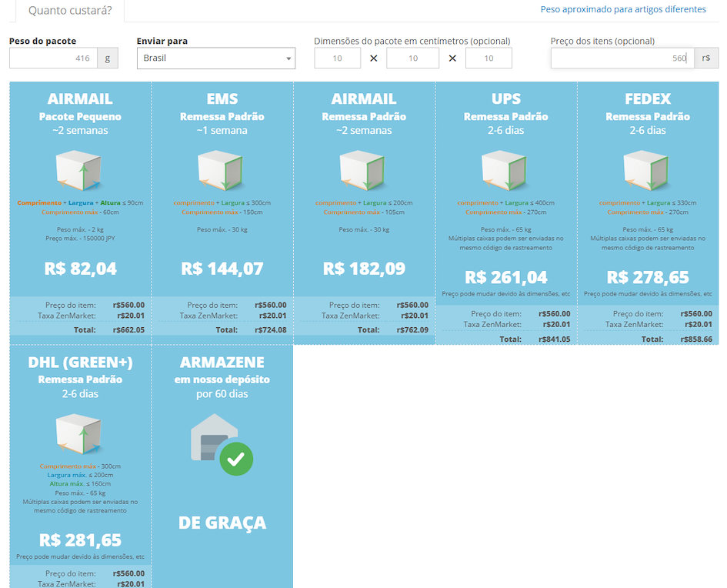Viewport: 727px width, 588px height.
Task: Click the Airmail Remessa Padrão box icon
Action: tap(362, 171)
